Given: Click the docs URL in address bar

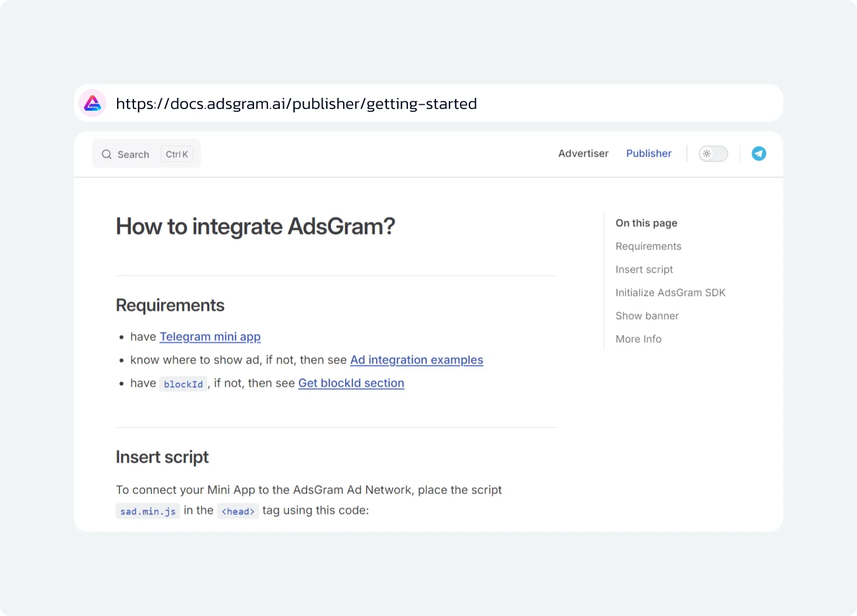Looking at the screenshot, I should [x=296, y=104].
